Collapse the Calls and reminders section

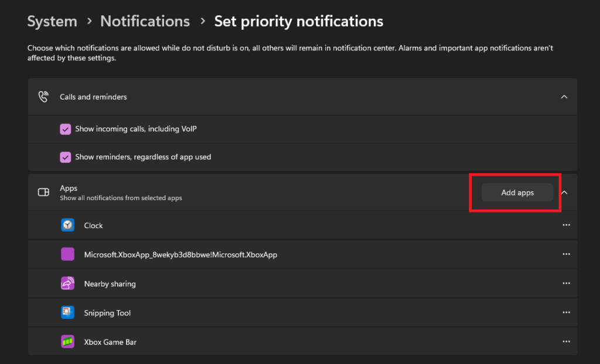[x=564, y=97]
